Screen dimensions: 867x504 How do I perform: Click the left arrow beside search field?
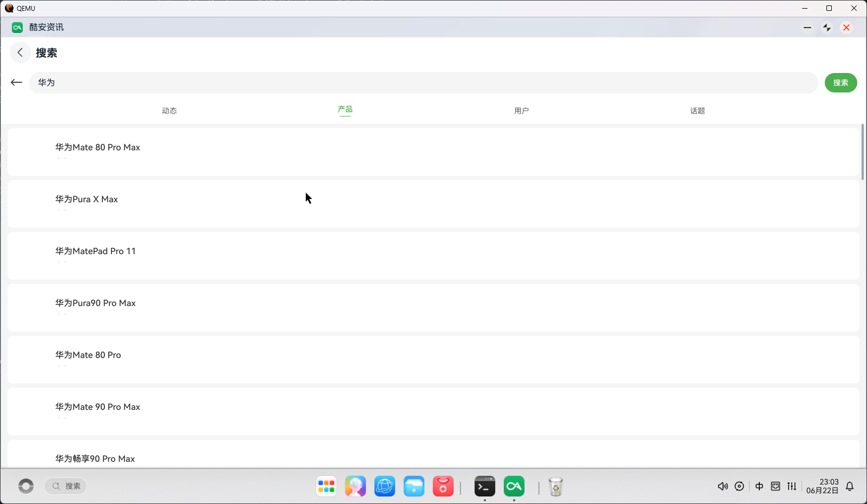point(16,82)
